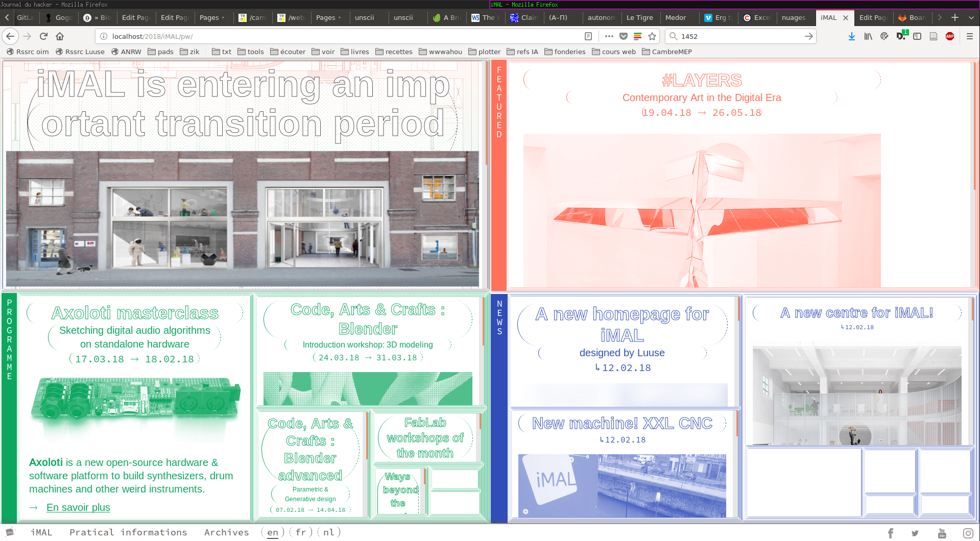Open the Facebook icon in the footer
Viewport: 980px width, 541px height.
891,533
